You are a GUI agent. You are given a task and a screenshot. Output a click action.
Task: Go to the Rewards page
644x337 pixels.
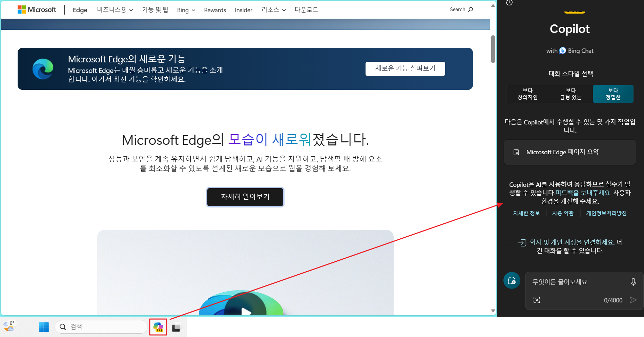215,10
